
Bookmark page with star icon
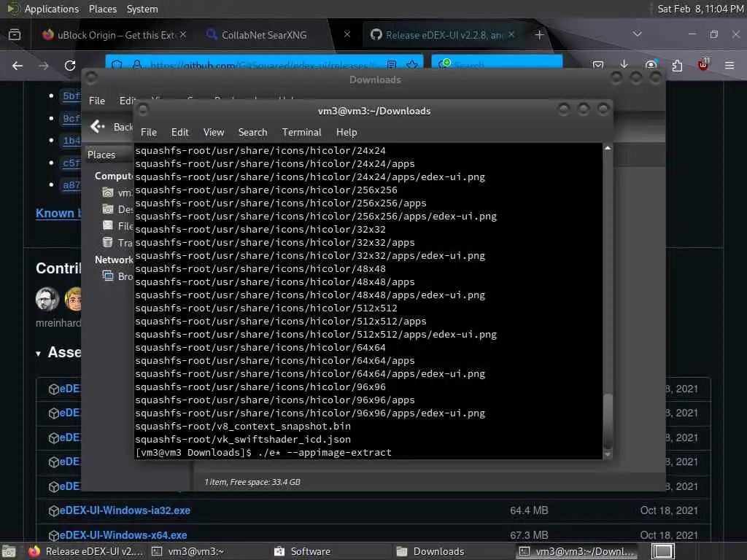tap(413, 64)
